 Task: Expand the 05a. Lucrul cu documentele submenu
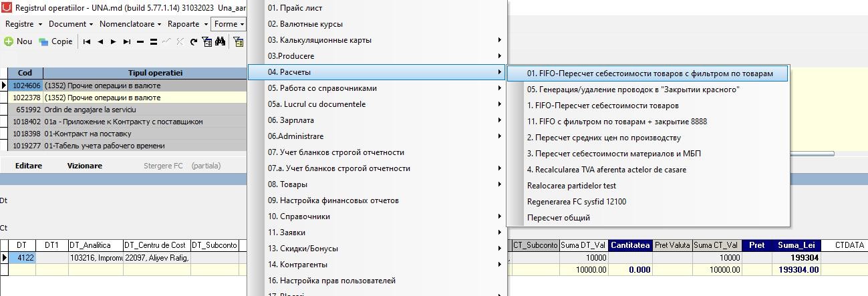(x=378, y=104)
